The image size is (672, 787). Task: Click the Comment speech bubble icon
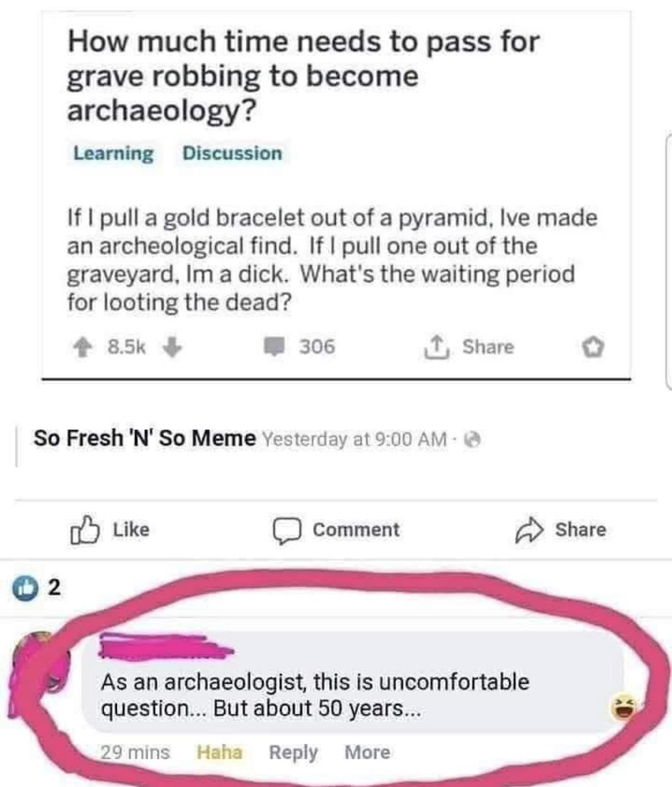point(286,531)
